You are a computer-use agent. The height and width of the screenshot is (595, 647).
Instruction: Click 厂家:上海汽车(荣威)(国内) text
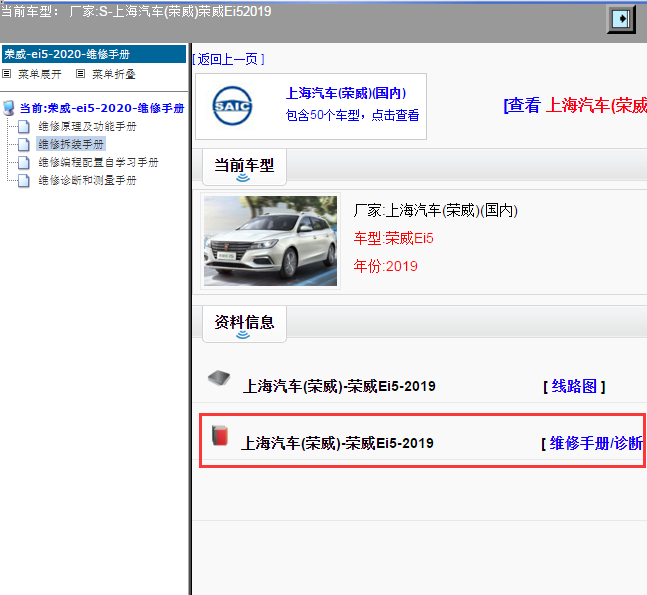pos(435,210)
